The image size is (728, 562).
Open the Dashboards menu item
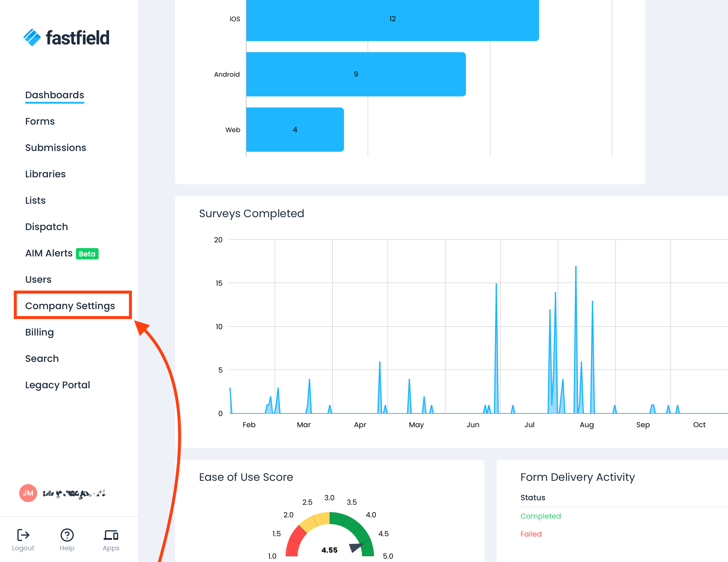point(55,95)
